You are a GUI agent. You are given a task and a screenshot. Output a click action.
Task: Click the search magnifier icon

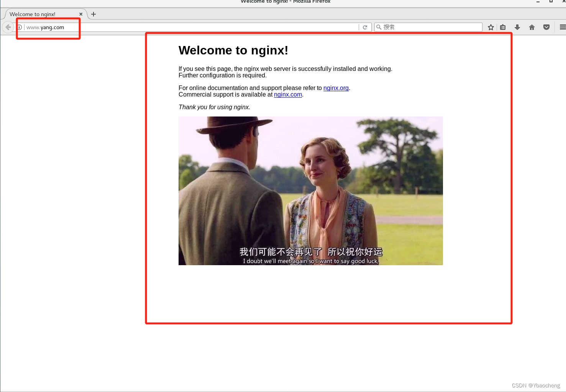pyautogui.click(x=379, y=27)
